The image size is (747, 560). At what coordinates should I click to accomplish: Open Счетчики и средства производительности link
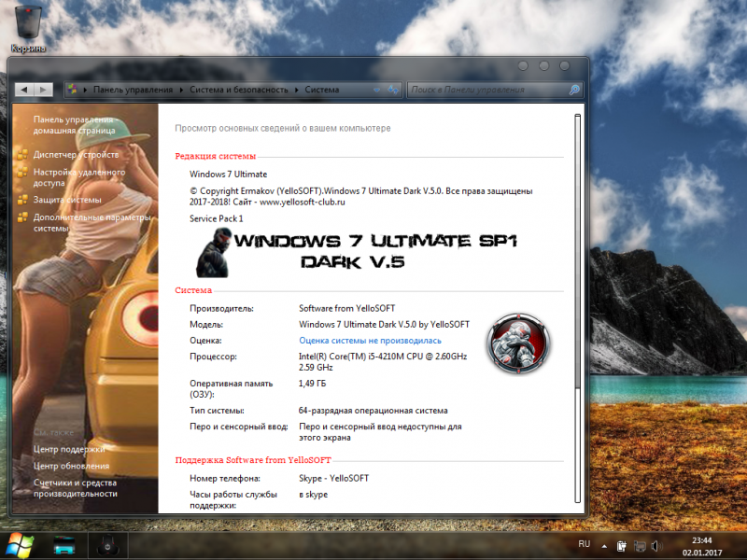[76, 488]
